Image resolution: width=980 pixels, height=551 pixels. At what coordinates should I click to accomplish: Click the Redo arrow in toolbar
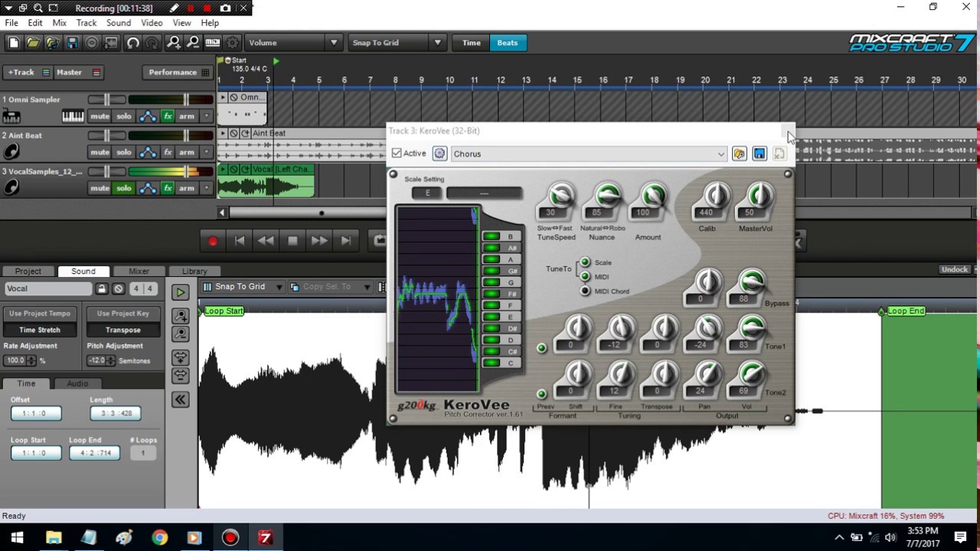click(152, 43)
